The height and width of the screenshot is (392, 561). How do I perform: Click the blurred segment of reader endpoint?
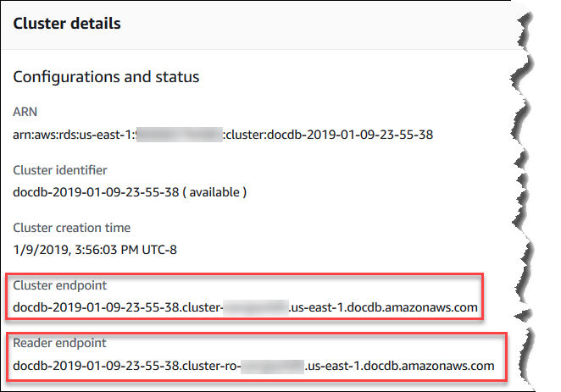pyautogui.click(x=272, y=366)
